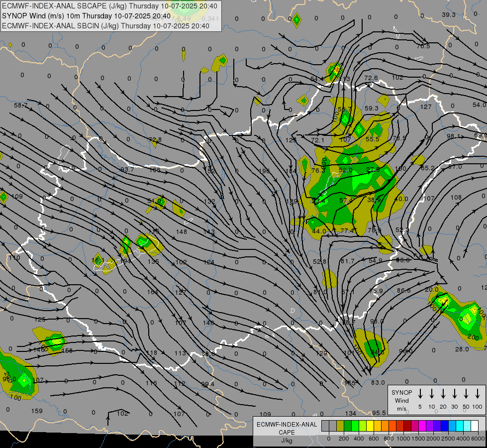
Task: Click the '143' value on the map
Action: [x=209, y=231]
